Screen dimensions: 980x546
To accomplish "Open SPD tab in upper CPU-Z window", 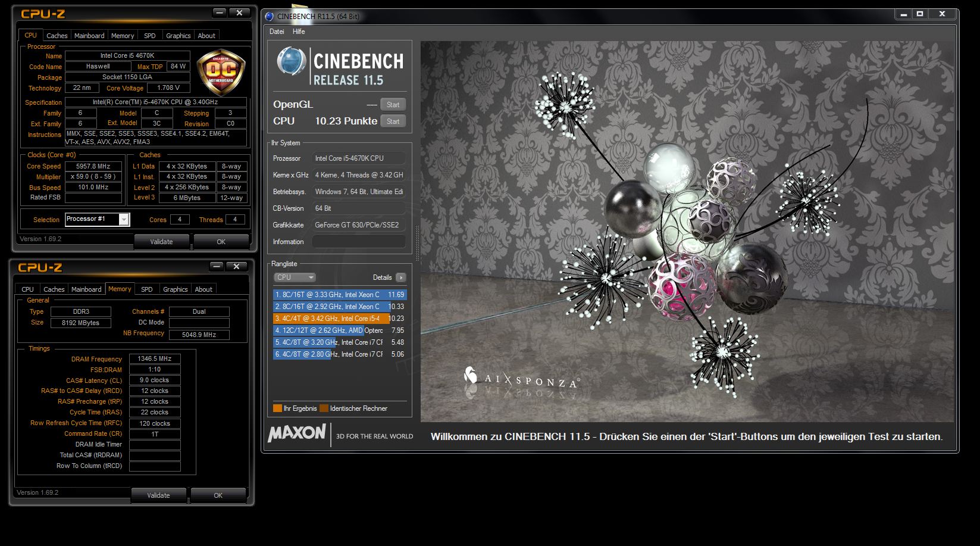I will [150, 36].
